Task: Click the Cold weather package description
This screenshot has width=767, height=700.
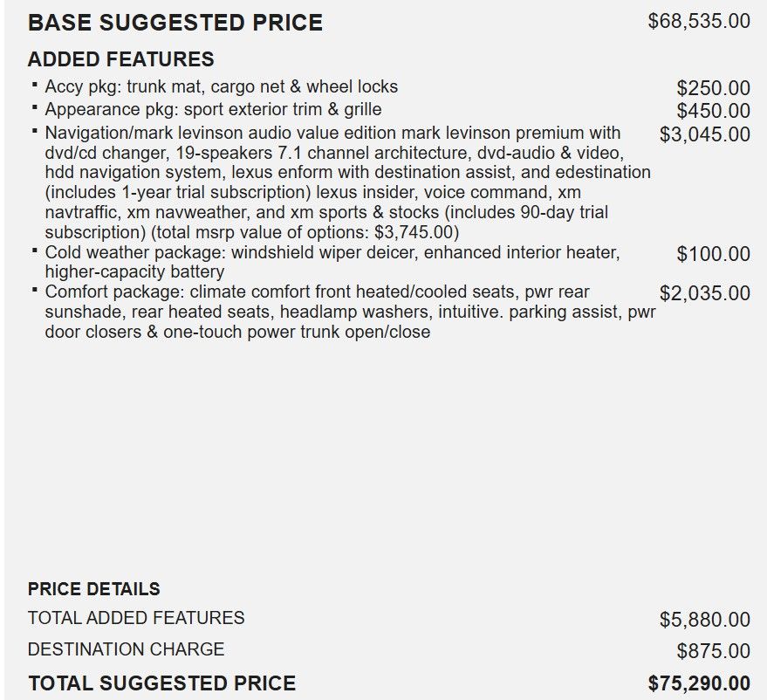Action: click(x=332, y=261)
